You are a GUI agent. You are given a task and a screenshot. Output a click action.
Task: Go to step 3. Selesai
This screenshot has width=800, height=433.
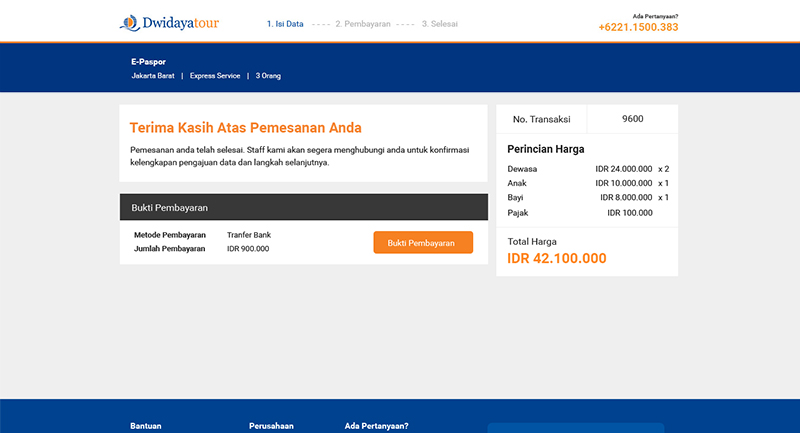439,24
